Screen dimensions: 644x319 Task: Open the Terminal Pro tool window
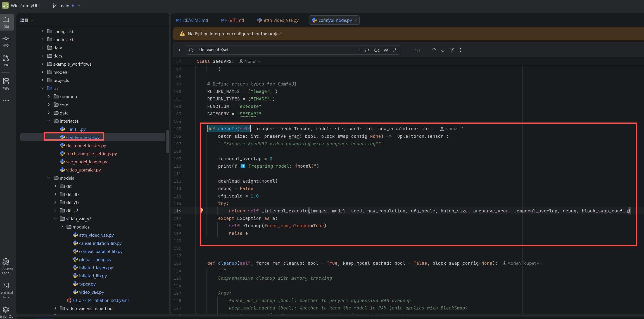coord(6,290)
